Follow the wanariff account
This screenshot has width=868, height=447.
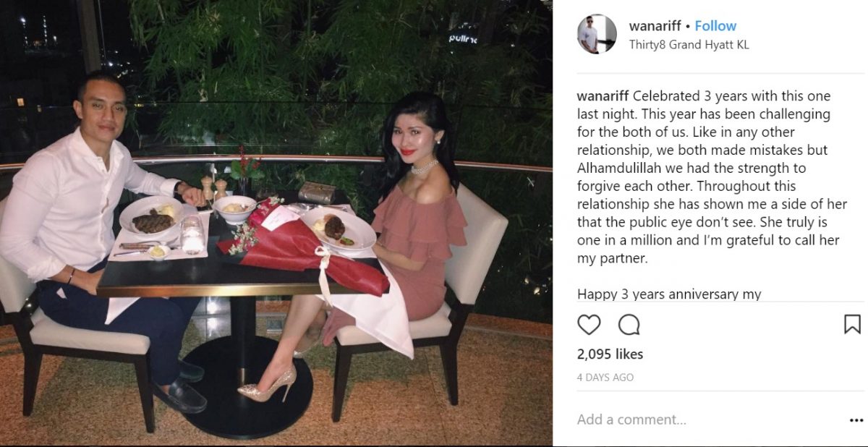715,26
